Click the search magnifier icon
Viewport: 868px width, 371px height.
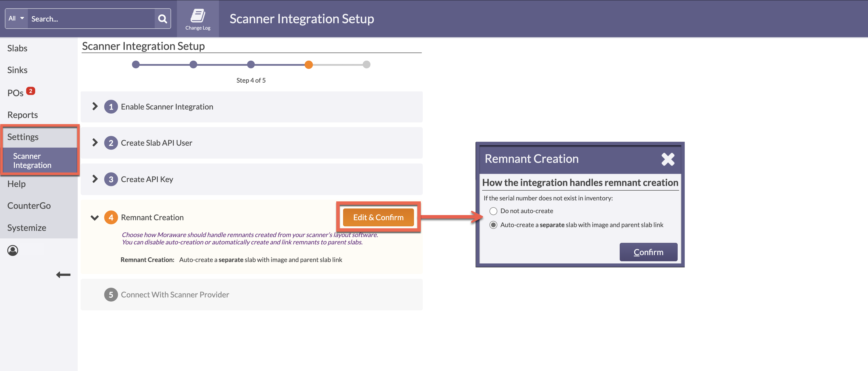(x=163, y=19)
